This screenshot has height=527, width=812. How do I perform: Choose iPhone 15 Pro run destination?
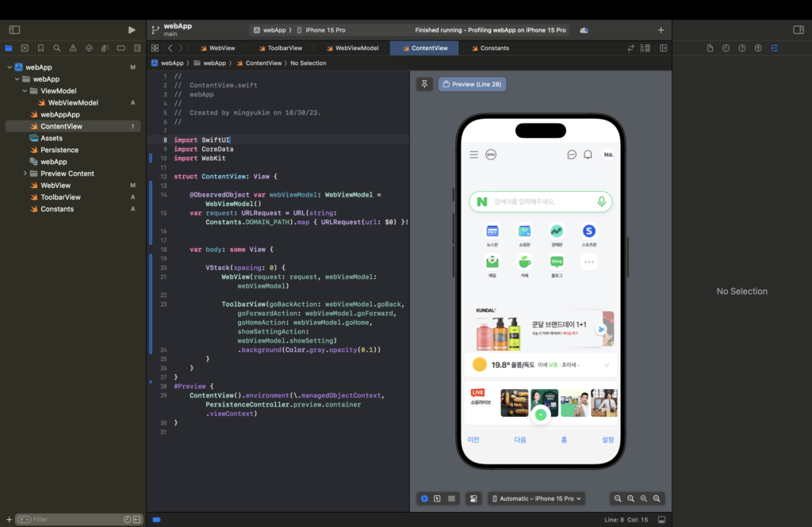(320, 30)
